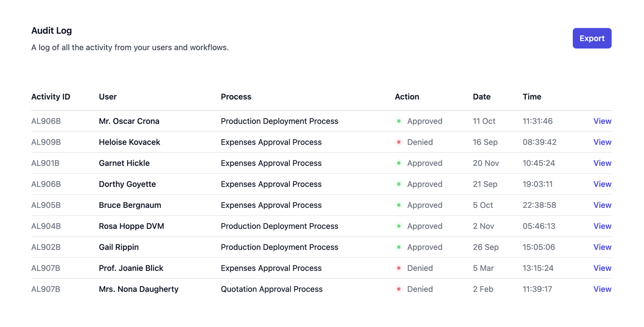
Task: Open View link for Mr. Oscar Crona
Action: tap(602, 121)
